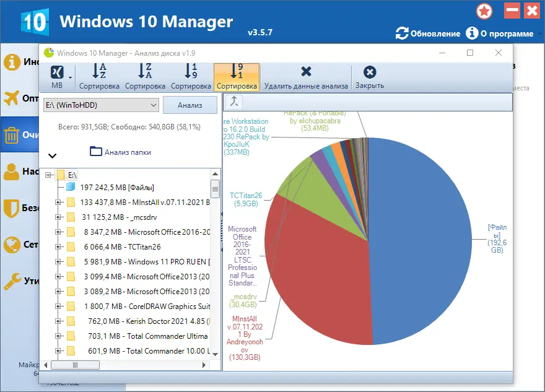Viewport: 545px width, 392px height.
Task: Open the Безопасность shield sidebar icon
Action: click(11, 208)
